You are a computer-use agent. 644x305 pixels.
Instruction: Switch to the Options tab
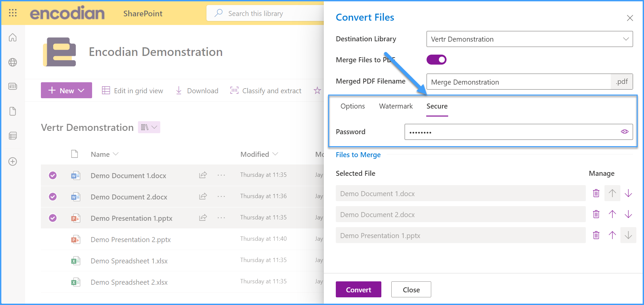pos(352,106)
